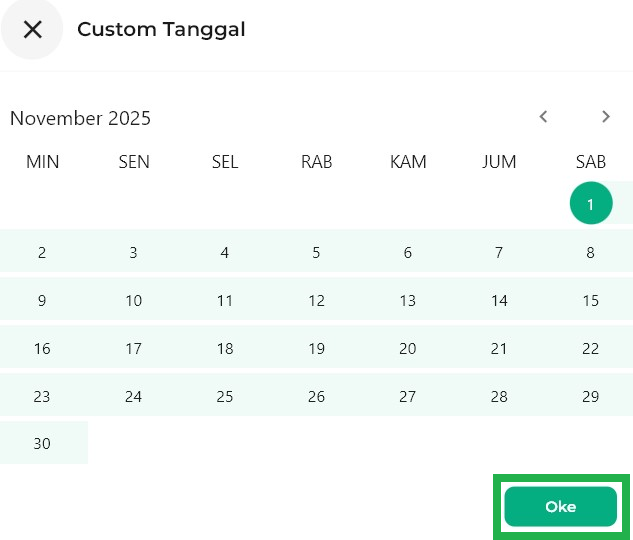Screen dimensions: 633x540
Task: Select the highlighted date 1
Action: point(591,204)
